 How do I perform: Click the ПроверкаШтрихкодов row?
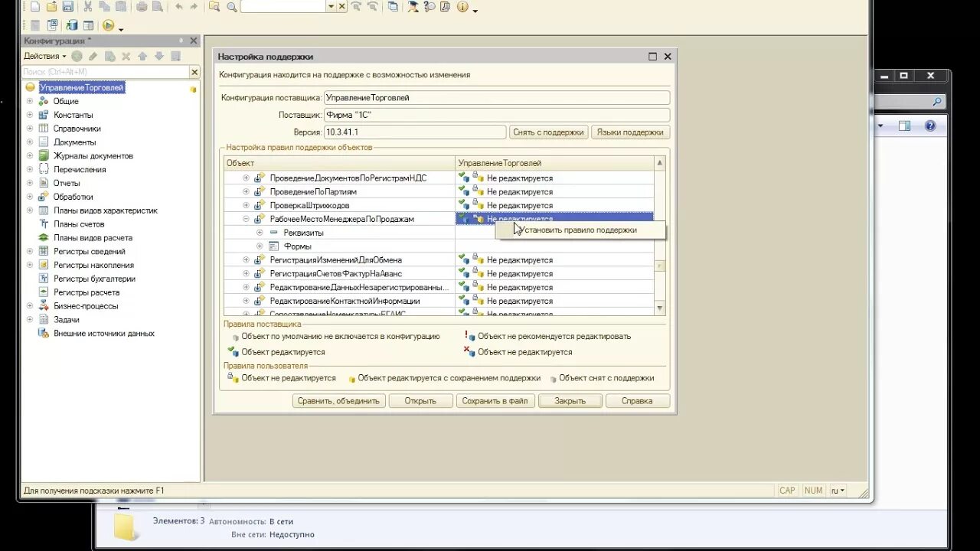pos(439,205)
